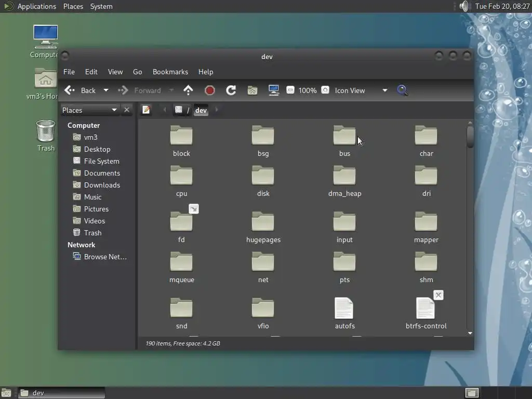Select the fd symlink folder icon

click(181, 221)
